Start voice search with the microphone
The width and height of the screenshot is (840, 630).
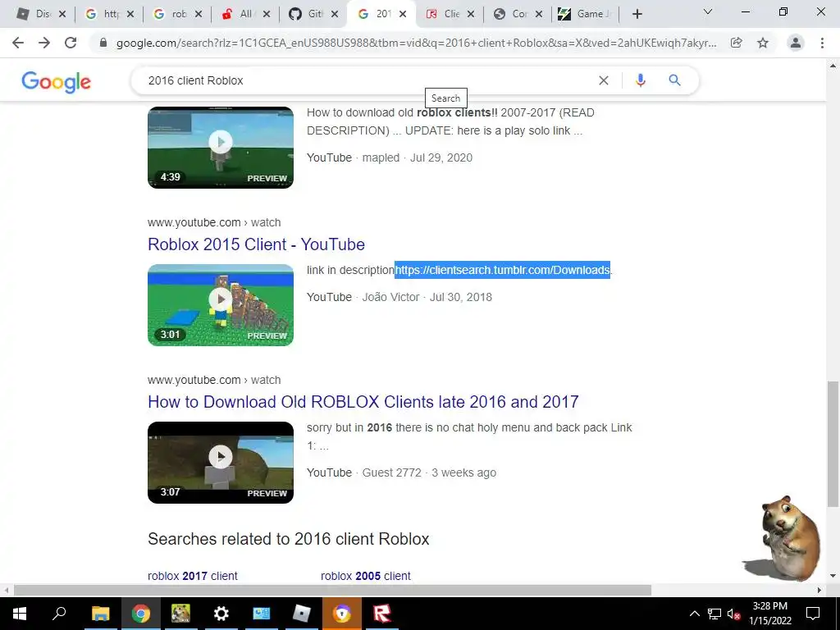click(640, 80)
